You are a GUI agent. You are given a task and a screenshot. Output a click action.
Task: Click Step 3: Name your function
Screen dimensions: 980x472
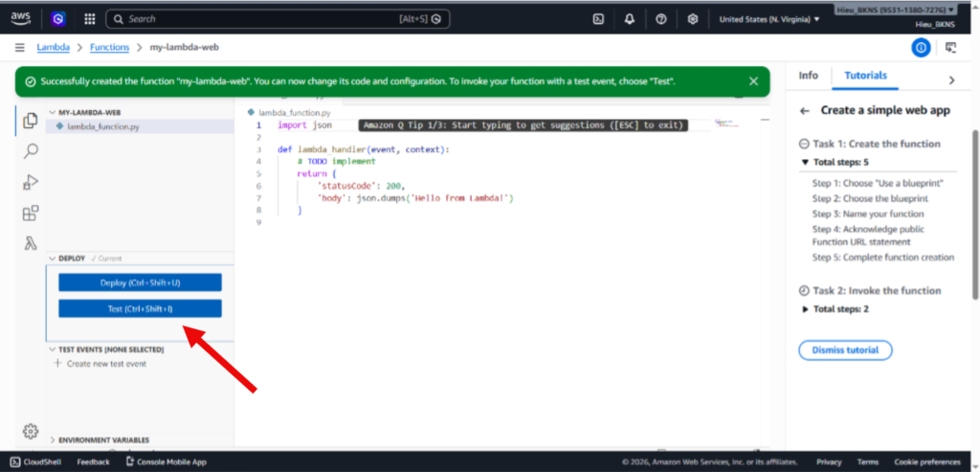pyautogui.click(x=868, y=214)
